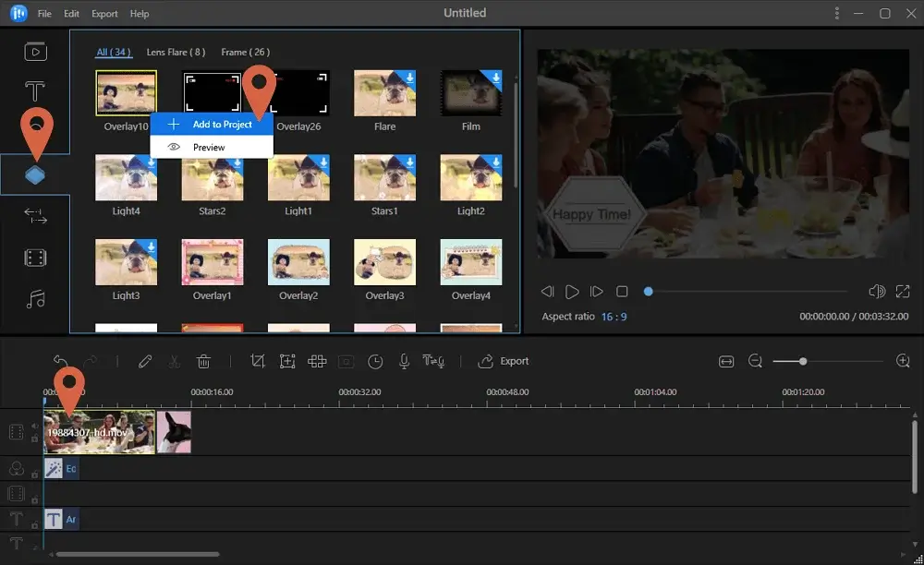Open the Mosaic tool in the toolbar

pos(317,361)
